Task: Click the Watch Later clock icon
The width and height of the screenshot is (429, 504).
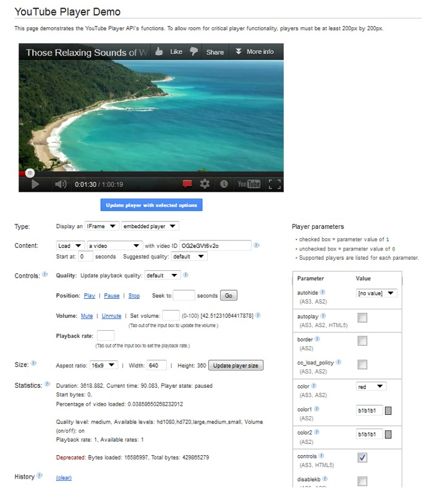Action: (x=224, y=184)
